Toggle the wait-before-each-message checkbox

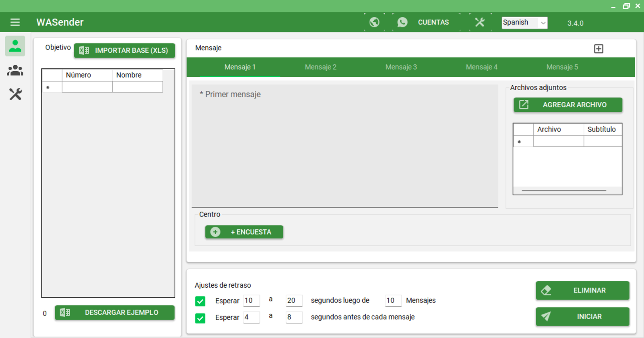200,318
